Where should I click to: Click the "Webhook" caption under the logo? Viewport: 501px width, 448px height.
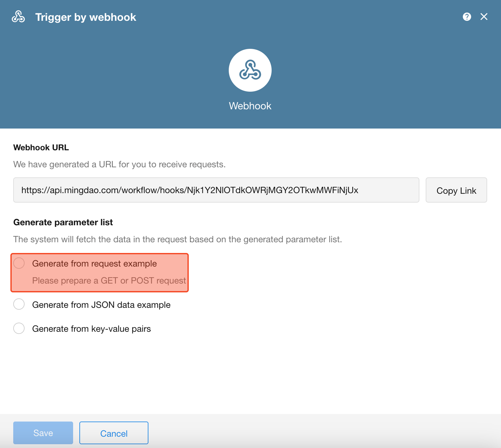(x=250, y=106)
